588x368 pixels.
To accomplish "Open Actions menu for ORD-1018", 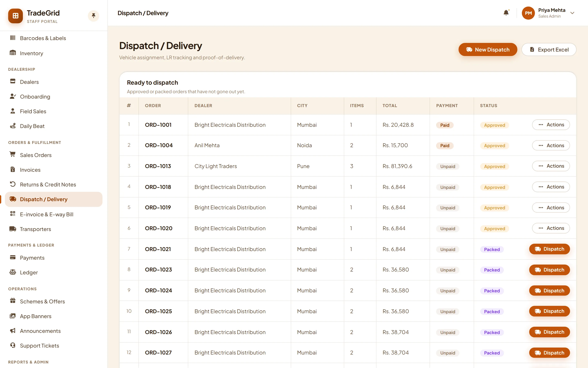I will (x=551, y=187).
